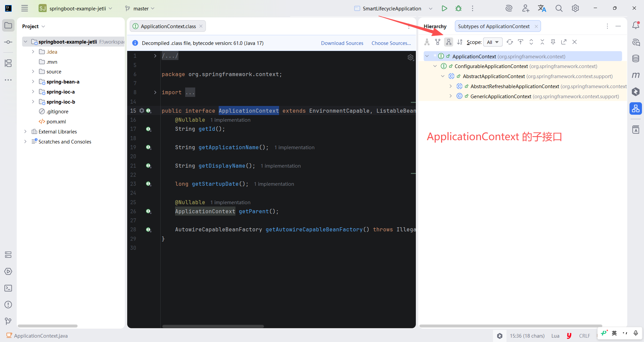Open the blue hexagon plugin panel
This screenshot has width=644, height=342.
tap(636, 92)
